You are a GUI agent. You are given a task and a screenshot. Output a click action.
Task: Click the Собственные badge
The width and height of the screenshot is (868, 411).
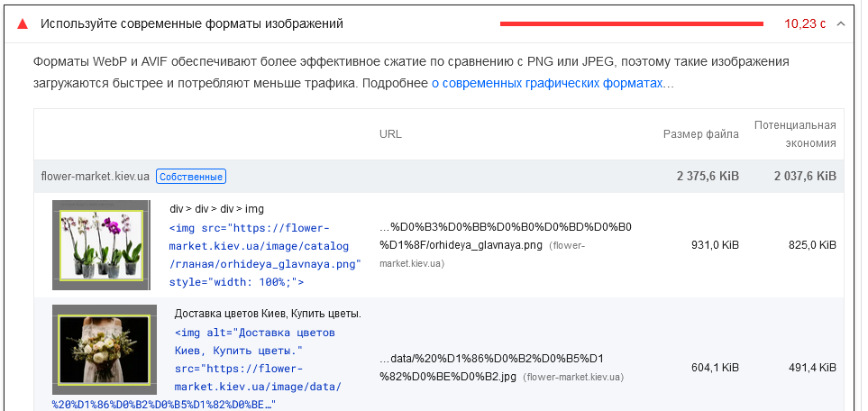pyautogui.click(x=190, y=176)
